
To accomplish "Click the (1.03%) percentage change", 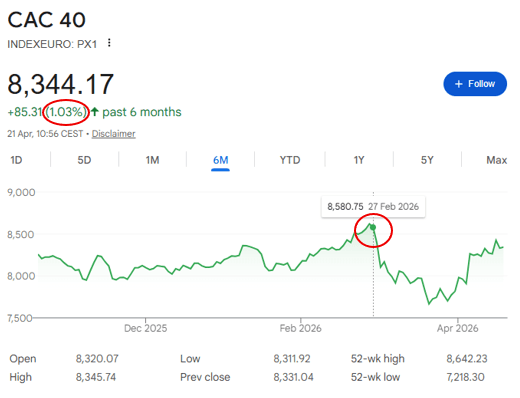I will [66, 112].
